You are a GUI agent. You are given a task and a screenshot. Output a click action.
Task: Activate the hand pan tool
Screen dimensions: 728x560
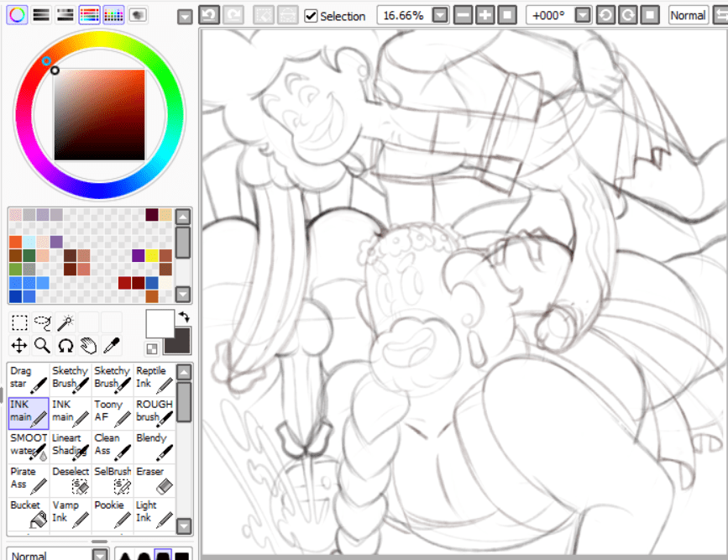pos(88,345)
